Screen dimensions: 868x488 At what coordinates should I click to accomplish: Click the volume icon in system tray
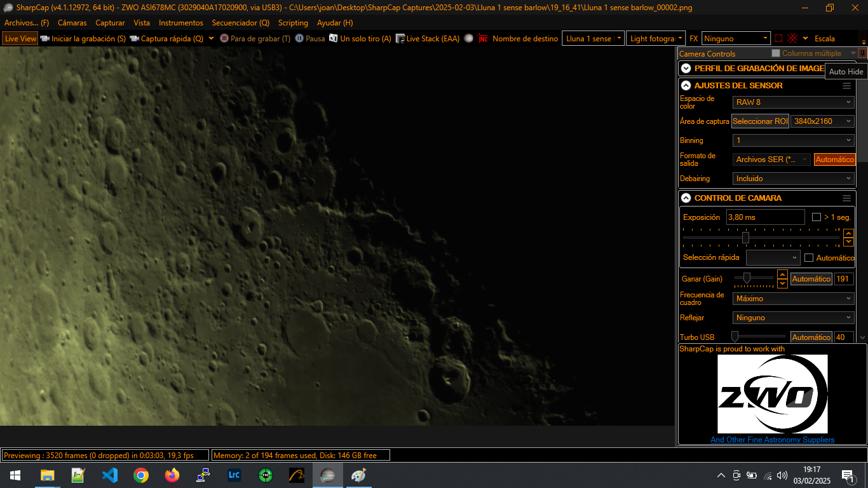pos(782,475)
